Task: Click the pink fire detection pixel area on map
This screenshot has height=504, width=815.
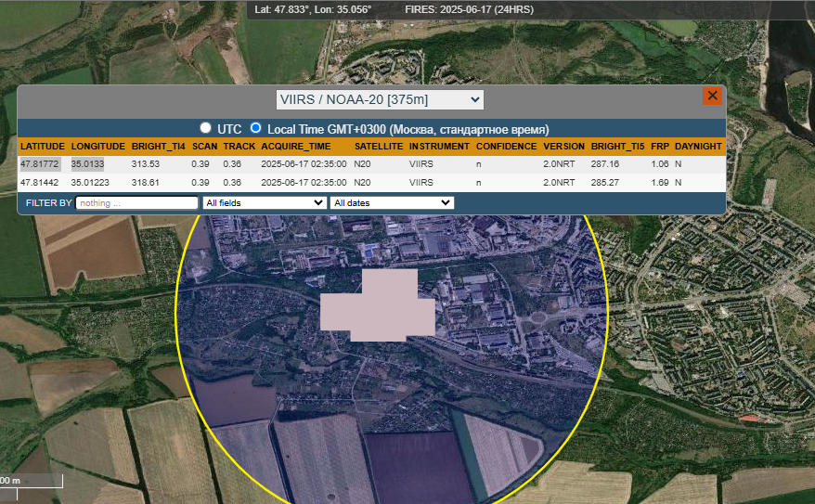Action: click(378, 305)
